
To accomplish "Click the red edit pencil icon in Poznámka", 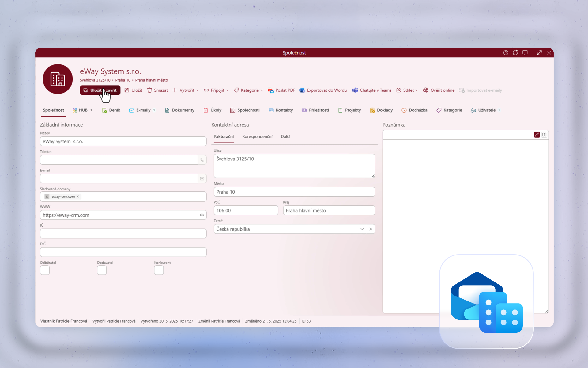I will point(537,135).
